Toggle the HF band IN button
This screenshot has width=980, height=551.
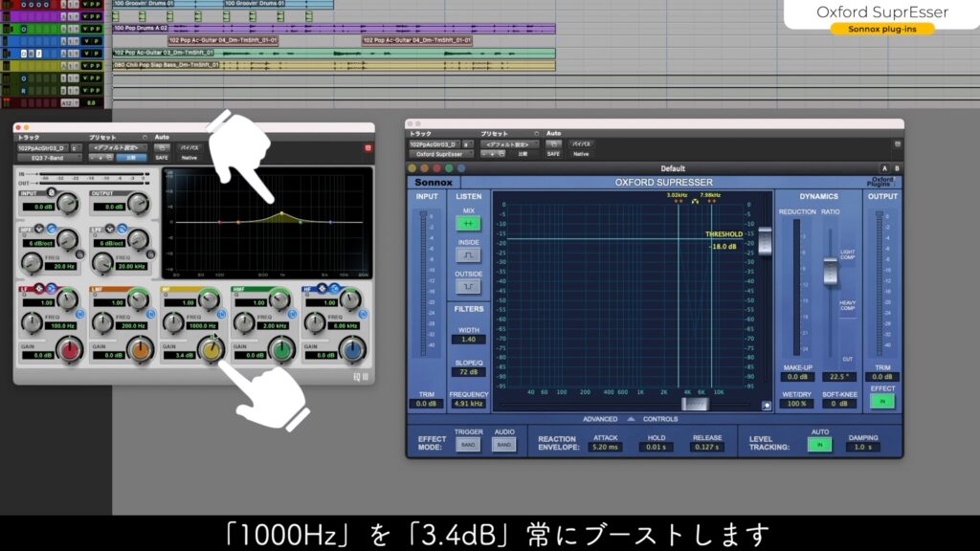363,314
